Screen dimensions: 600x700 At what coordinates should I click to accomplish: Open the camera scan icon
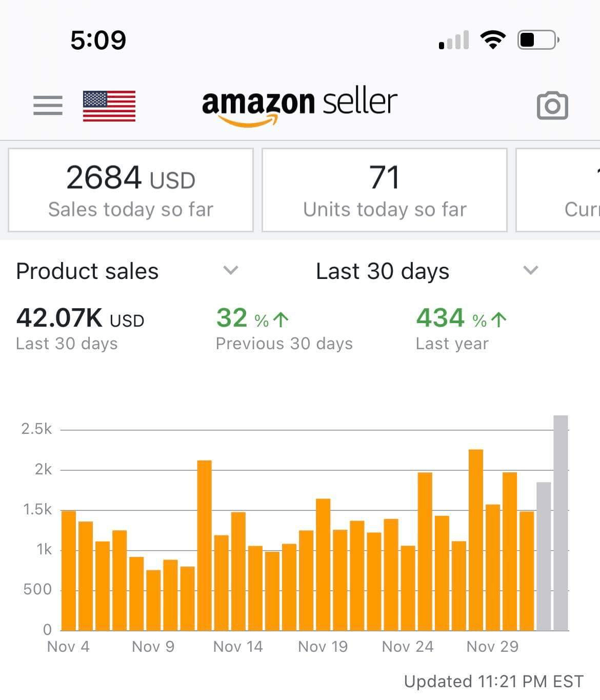(552, 106)
